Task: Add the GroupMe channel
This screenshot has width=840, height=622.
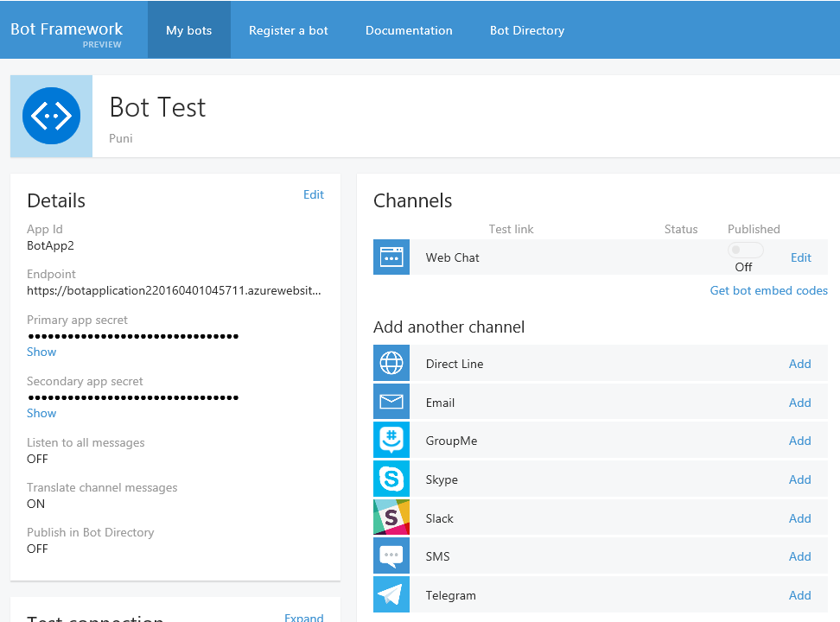Action: tap(800, 441)
